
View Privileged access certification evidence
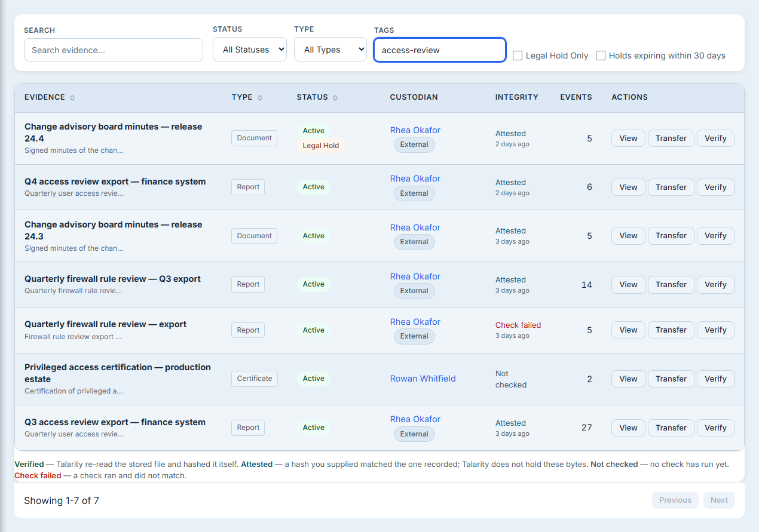pos(628,379)
